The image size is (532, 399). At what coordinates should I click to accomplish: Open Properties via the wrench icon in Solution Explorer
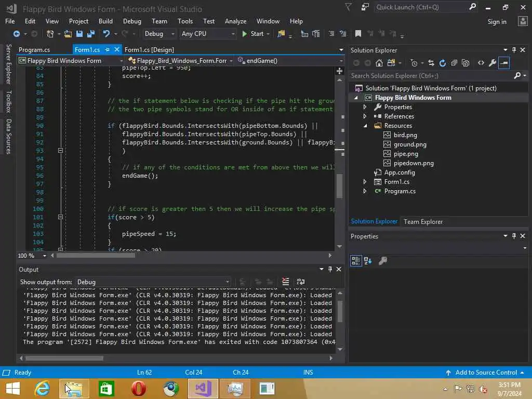pos(493,63)
